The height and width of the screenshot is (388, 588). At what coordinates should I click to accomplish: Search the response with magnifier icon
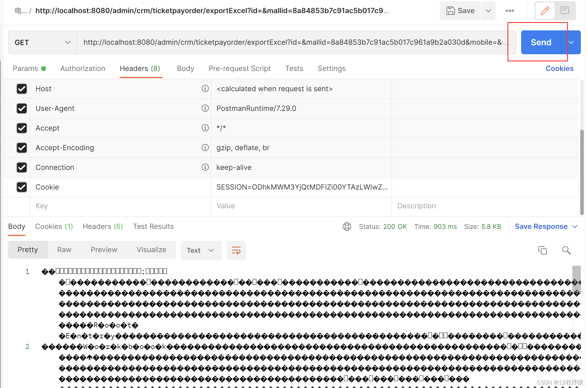point(566,250)
